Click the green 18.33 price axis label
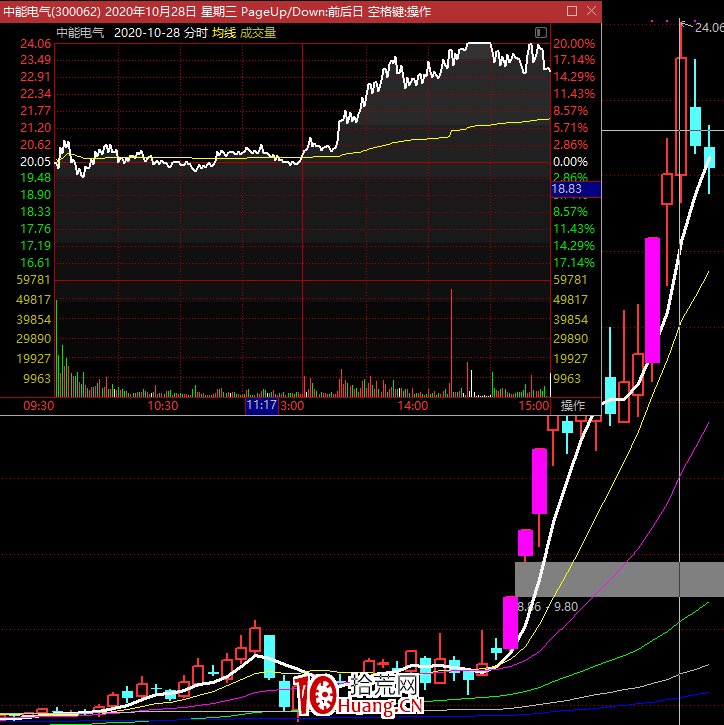 point(36,212)
